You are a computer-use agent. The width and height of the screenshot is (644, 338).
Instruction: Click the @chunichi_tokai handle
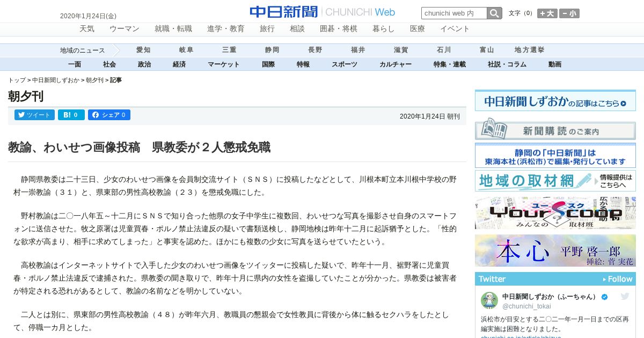click(x=526, y=306)
